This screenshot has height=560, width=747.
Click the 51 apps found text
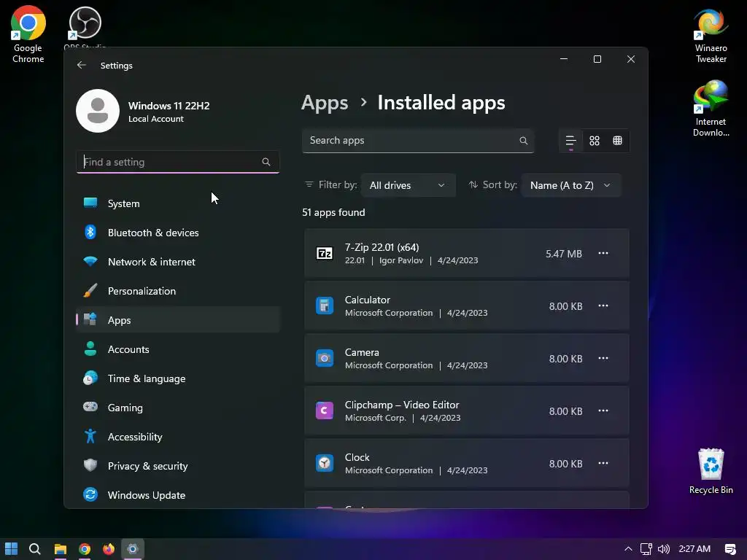tap(333, 212)
